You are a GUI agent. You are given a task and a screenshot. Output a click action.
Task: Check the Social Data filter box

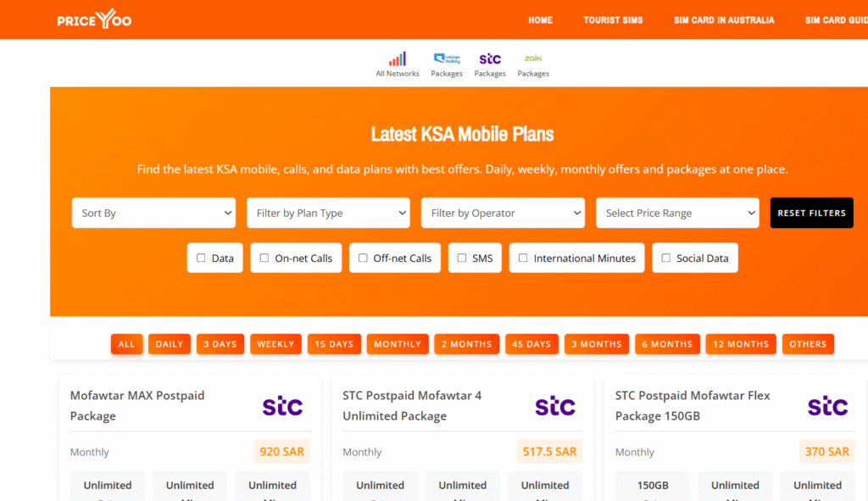(x=666, y=258)
